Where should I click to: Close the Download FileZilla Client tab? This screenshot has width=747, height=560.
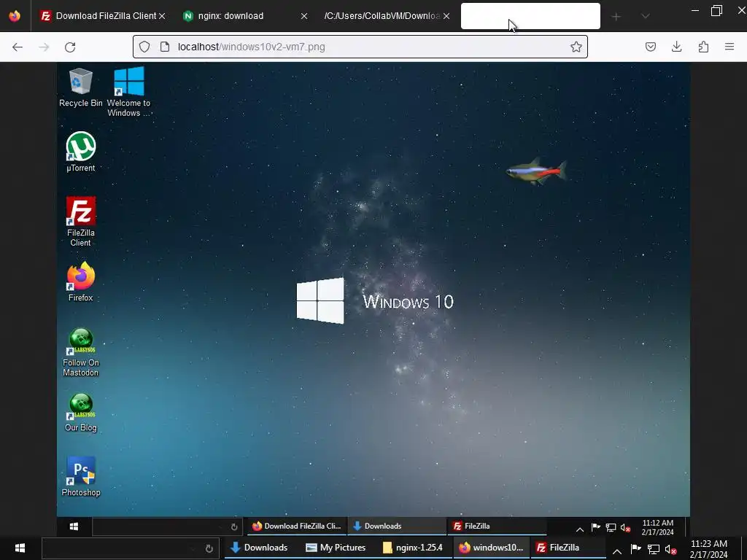[162, 16]
